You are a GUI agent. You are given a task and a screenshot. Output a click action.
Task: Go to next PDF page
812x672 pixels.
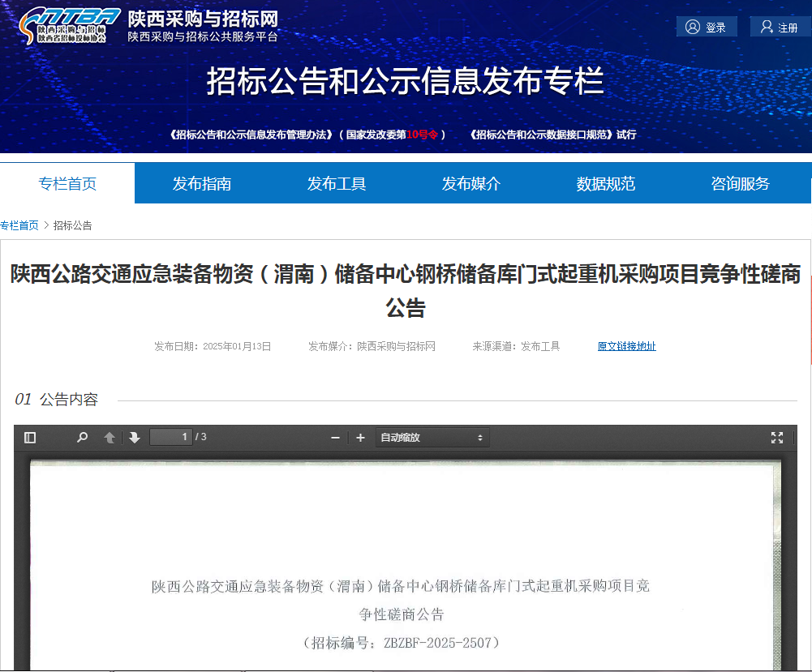[x=135, y=438]
